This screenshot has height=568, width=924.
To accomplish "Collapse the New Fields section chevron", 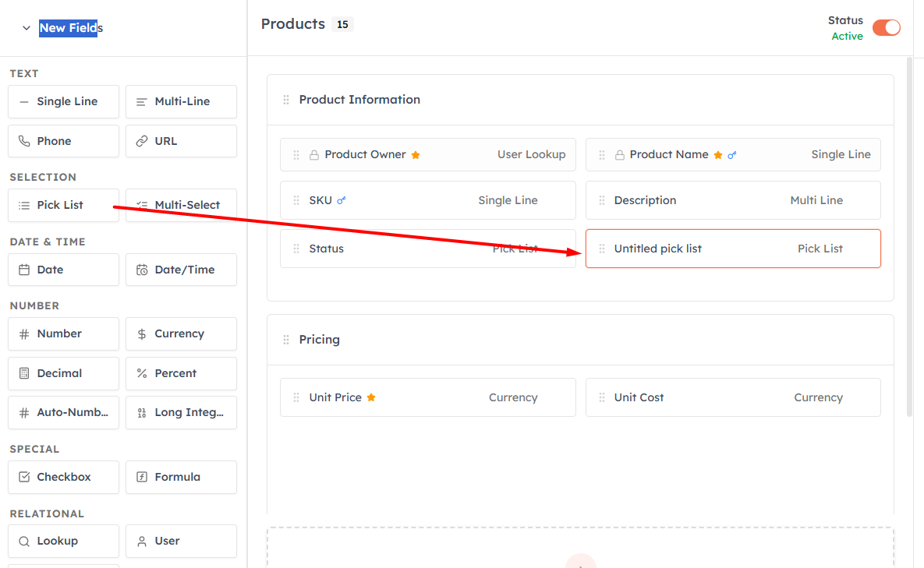I will [26, 28].
